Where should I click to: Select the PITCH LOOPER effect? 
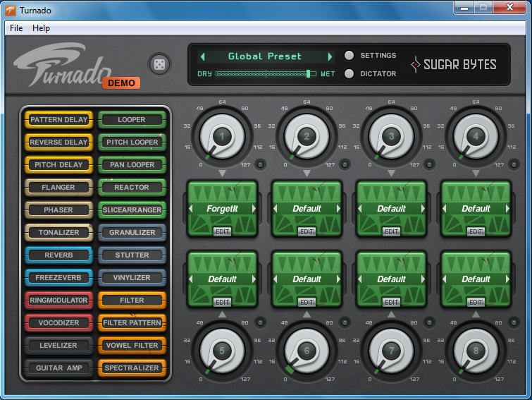pyautogui.click(x=132, y=143)
